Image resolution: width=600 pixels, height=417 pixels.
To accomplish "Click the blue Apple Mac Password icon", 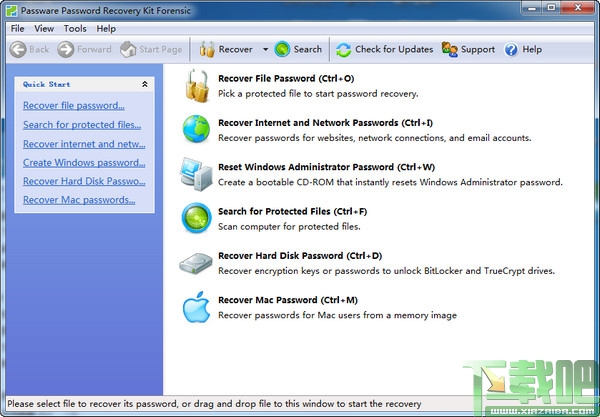I will (196, 307).
